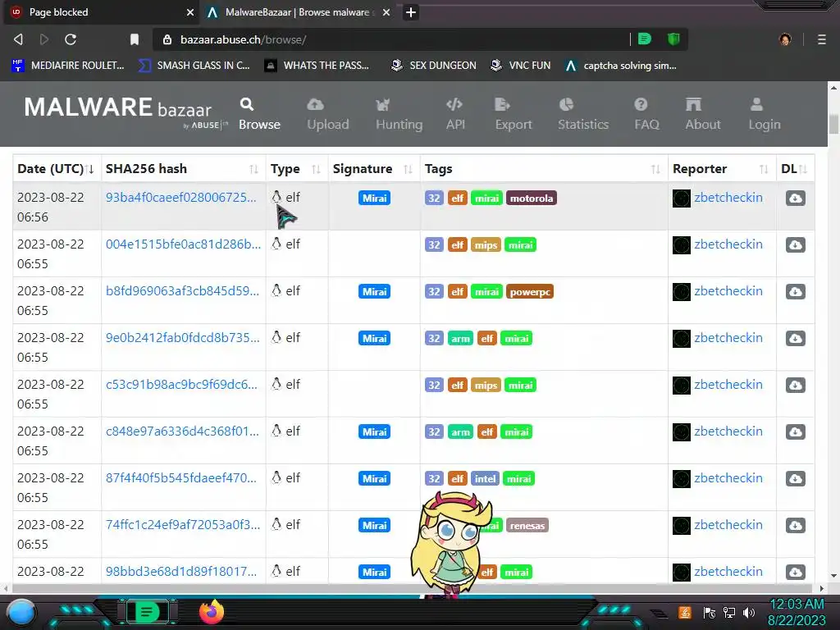840x630 pixels.
Task: Open the green shield extension icon
Action: [x=673, y=39]
